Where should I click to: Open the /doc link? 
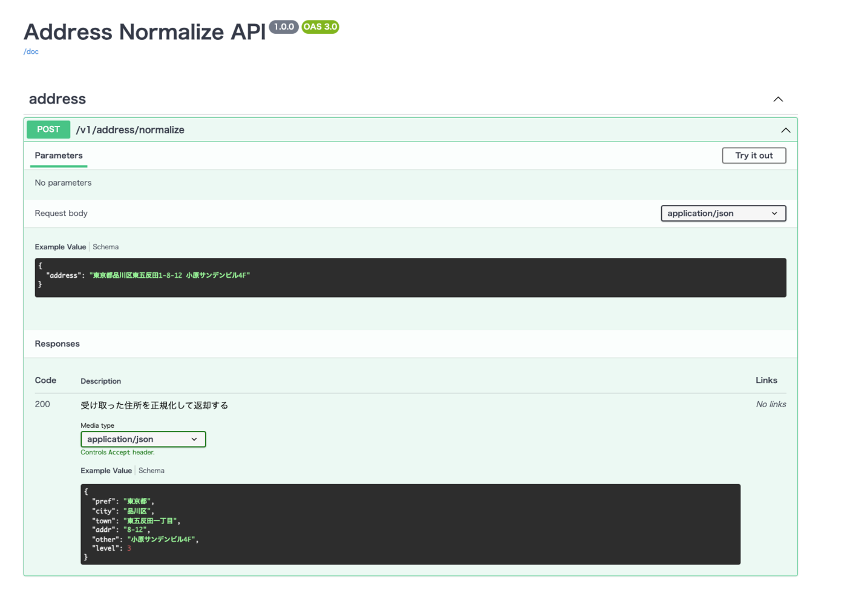pos(31,52)
